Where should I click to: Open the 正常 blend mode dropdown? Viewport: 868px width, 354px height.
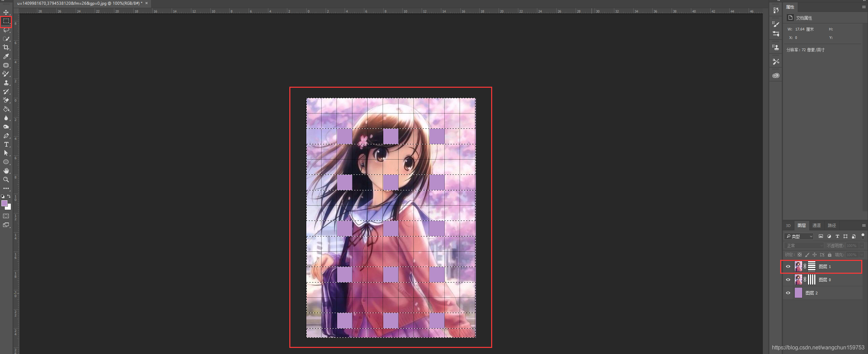click(804, 246)
